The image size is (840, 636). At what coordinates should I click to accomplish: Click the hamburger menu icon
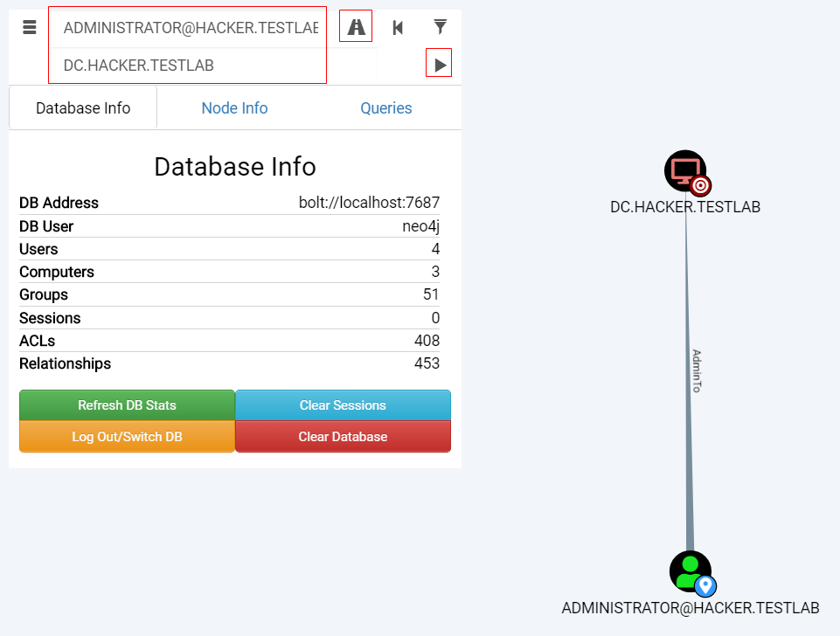(30, 27)
